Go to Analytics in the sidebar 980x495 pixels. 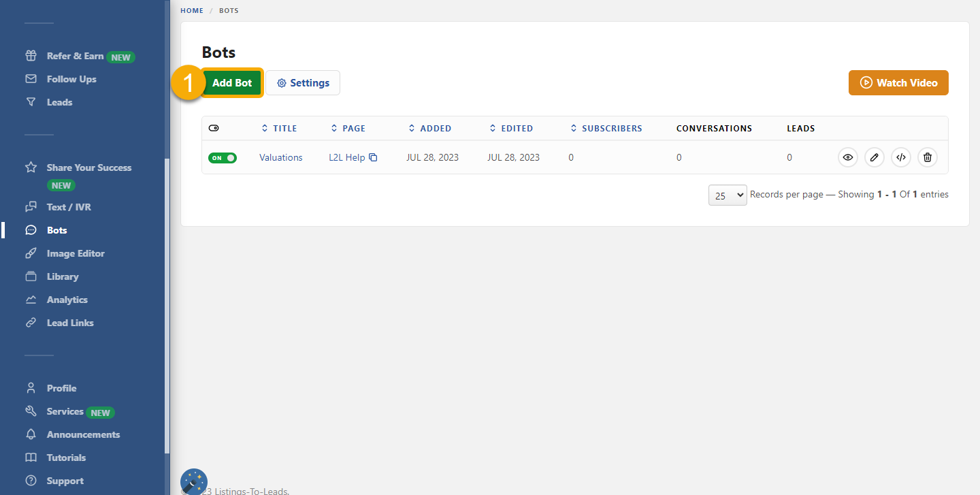coord(67,300)
